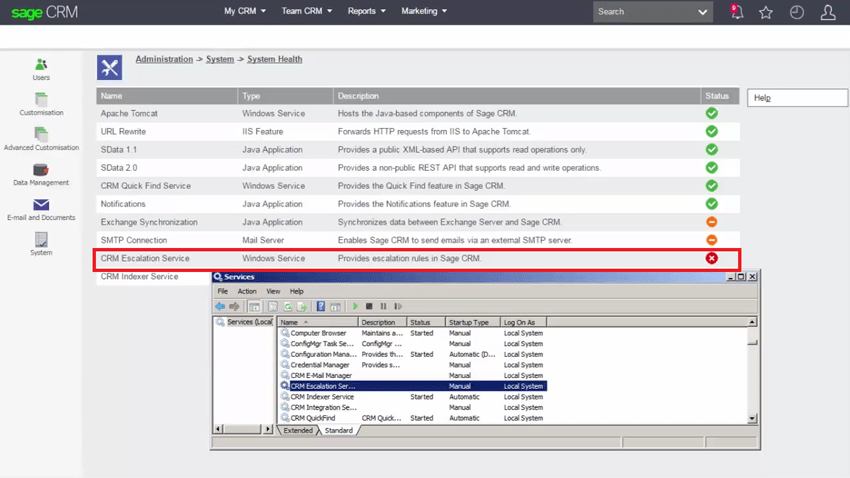Click Exchange Synchronization orange status icon
Screen dimensions: 850x478
(712, 222)
